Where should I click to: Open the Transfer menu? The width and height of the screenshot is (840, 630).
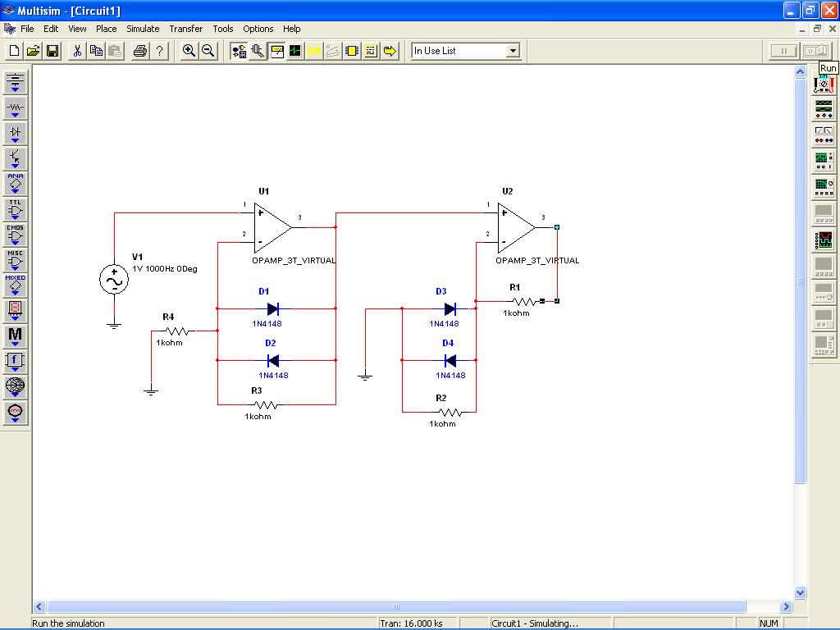tap(186, 29)
